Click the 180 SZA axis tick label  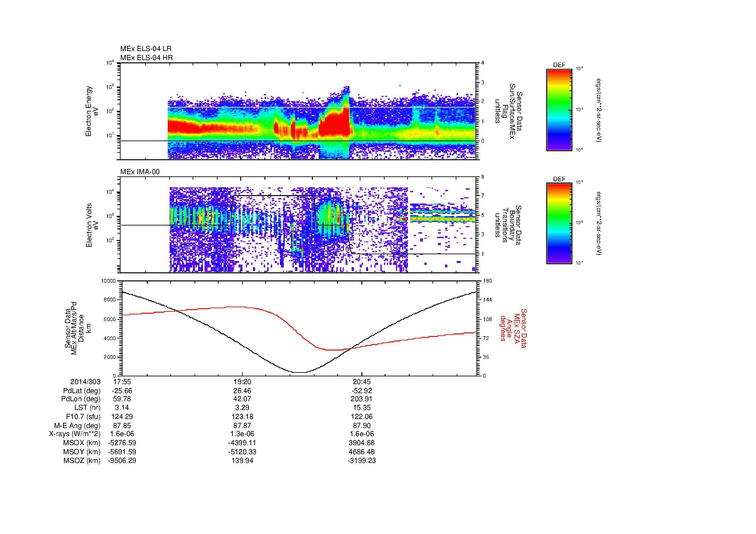[488, 281]
